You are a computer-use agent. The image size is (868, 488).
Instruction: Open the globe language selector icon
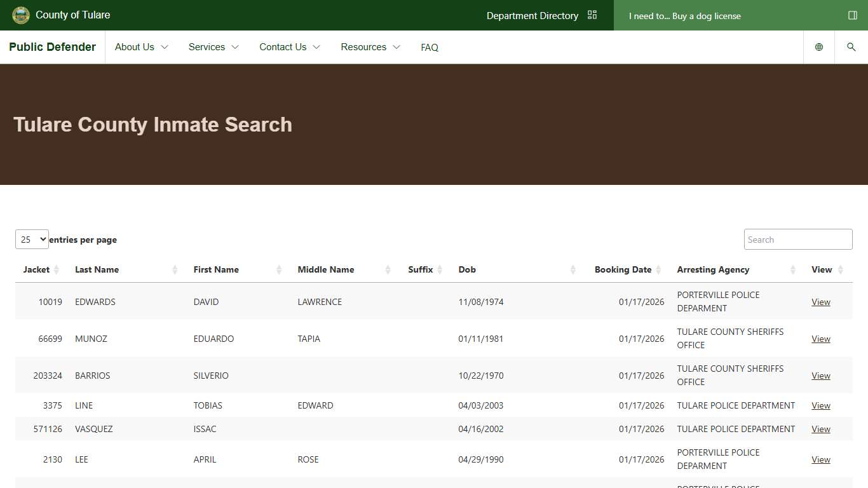pos(818,46)
